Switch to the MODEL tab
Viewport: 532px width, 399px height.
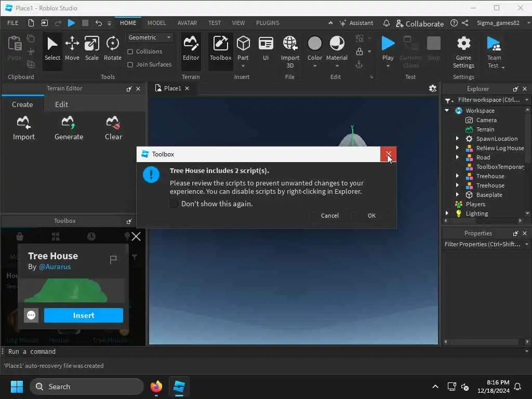pyautogui.click(x=156, y=23)
